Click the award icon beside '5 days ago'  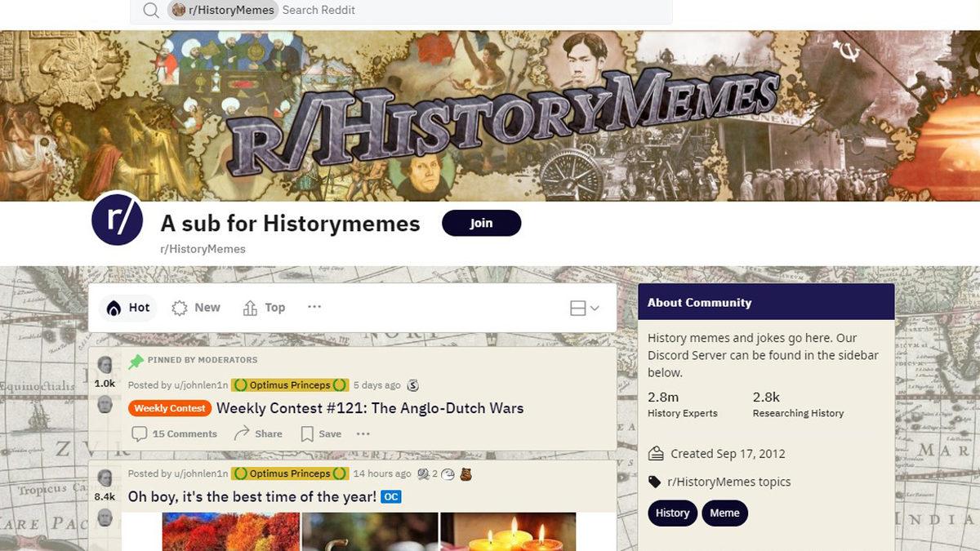(412, 385)
